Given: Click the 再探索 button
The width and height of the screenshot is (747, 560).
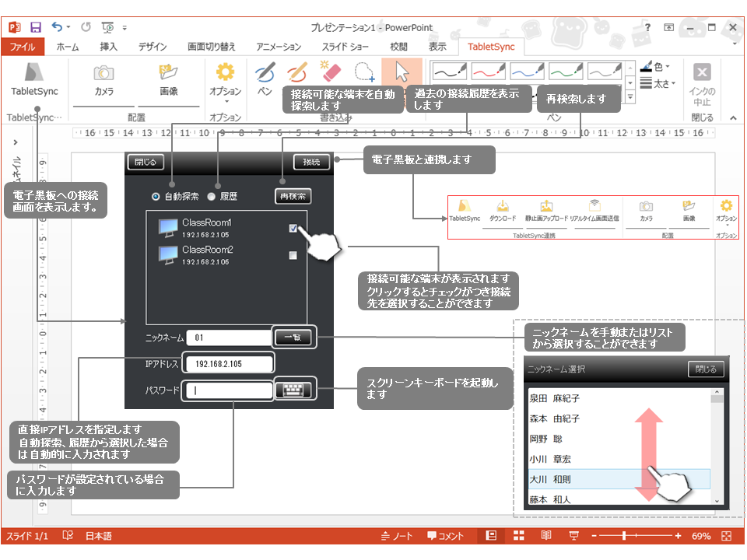Looking at the screenshot, I should [293, 196].
